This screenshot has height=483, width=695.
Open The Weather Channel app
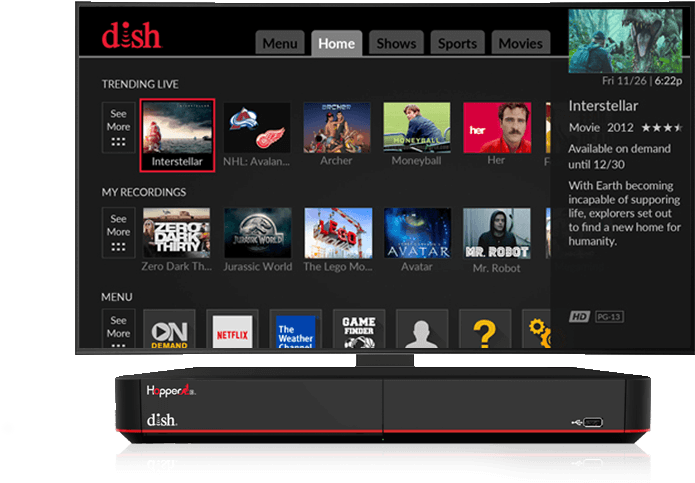point(296,329)
